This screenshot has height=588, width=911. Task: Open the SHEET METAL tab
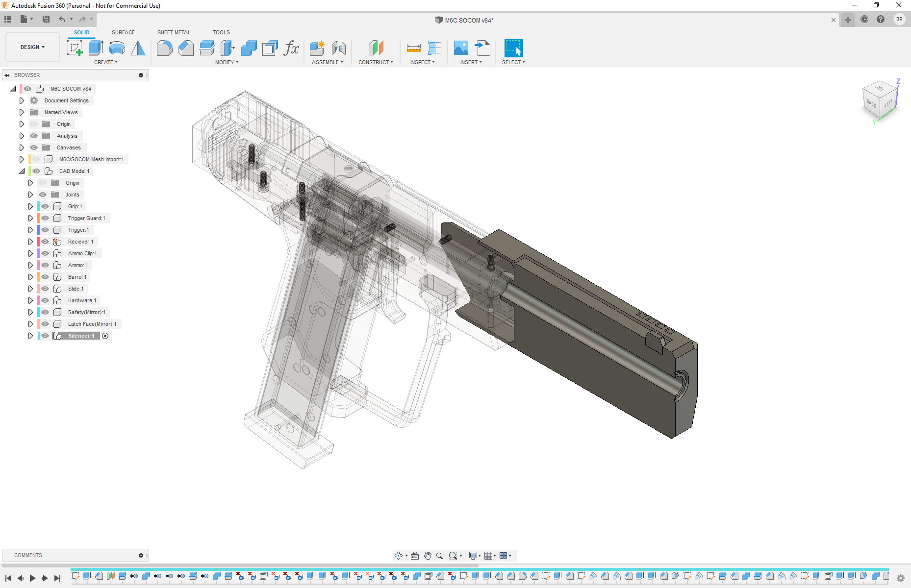click(x=174, y=32)
